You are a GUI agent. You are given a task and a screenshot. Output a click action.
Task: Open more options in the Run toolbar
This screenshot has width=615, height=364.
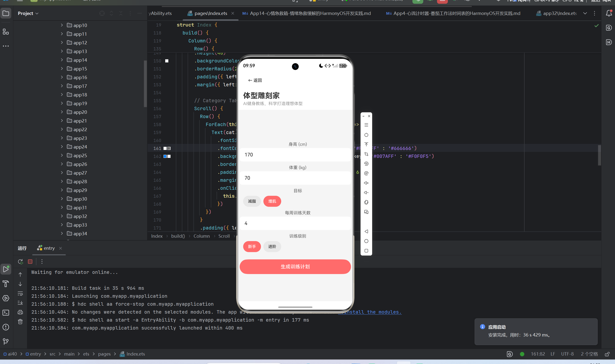(x=42, y=262)
